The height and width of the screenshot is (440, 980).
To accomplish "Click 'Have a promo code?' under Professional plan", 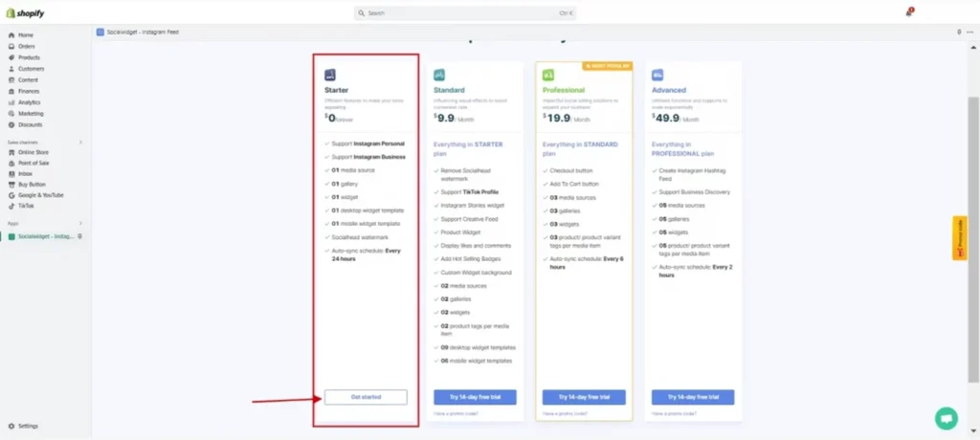I will click(x=565, y=414).
